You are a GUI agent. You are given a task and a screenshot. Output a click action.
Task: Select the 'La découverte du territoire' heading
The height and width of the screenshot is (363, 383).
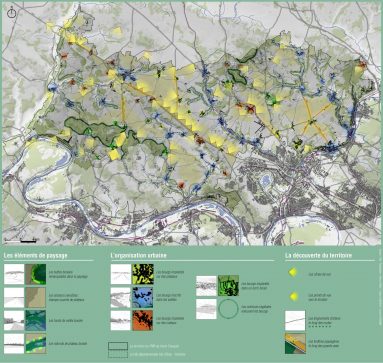[318, 255]
